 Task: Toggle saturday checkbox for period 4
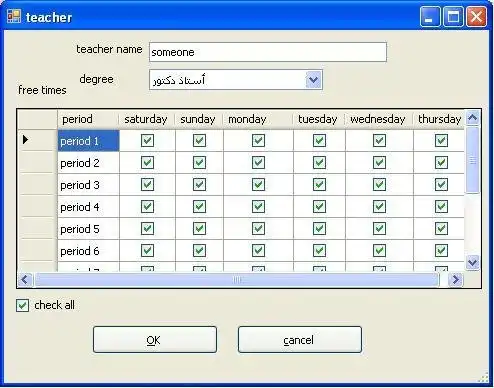click(147, 206)
